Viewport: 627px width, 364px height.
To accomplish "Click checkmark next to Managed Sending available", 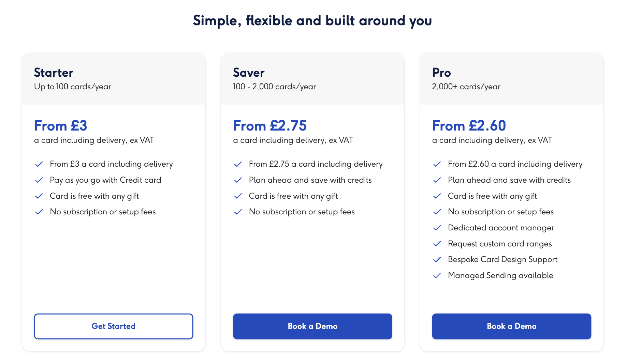I will click(437, 276).
